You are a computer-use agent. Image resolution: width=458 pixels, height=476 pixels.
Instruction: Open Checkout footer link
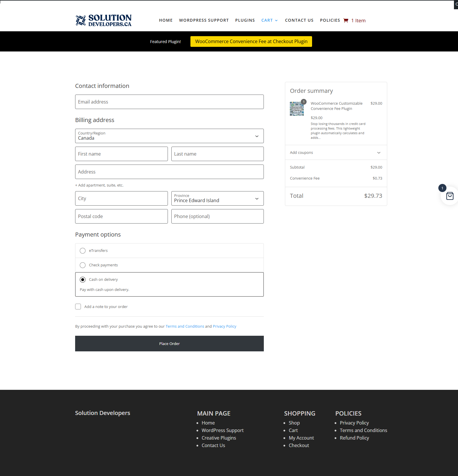coord(299,445)
